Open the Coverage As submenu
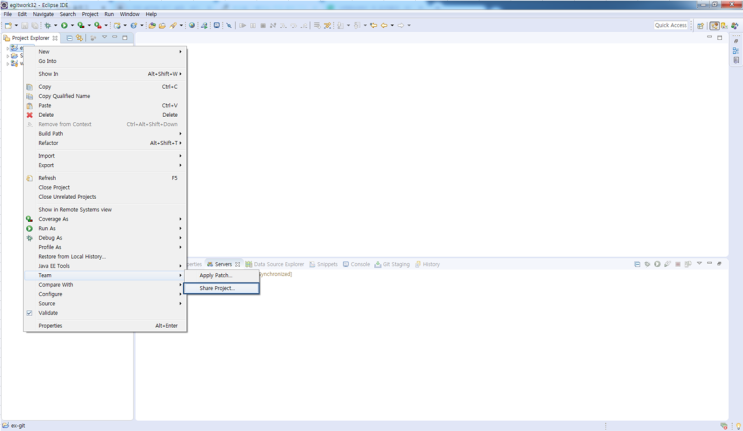 pyautogui.click(x=105, y=219)
